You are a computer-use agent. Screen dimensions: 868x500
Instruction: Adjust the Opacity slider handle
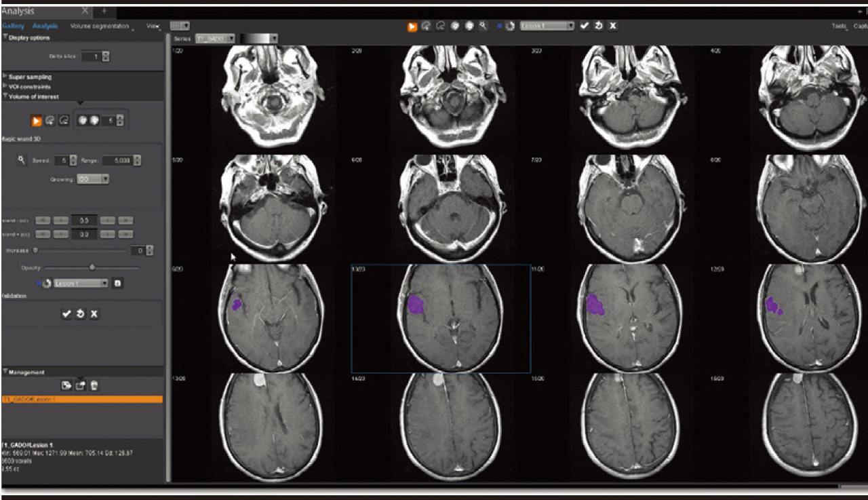92,267
